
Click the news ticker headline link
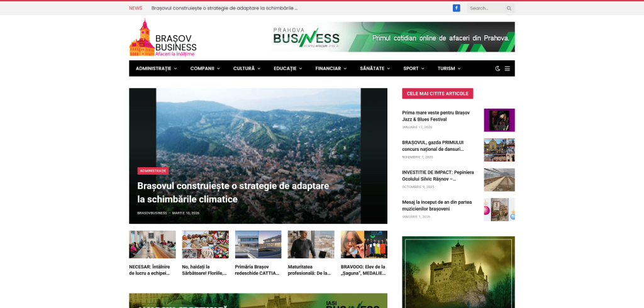pos(225,8)
